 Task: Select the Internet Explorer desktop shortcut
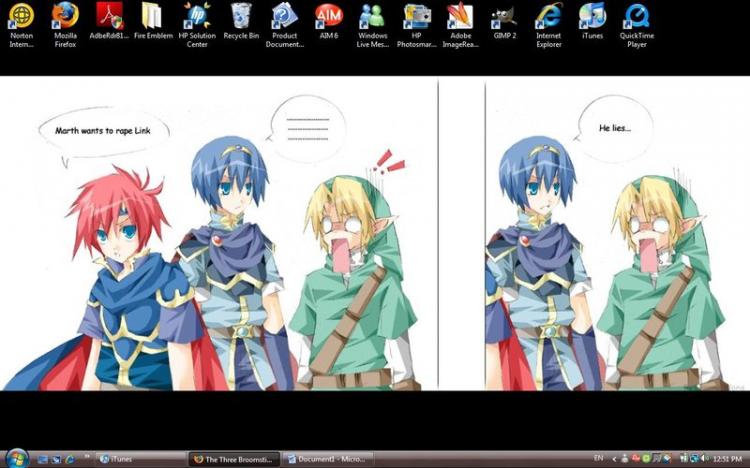tap(549, 25)
